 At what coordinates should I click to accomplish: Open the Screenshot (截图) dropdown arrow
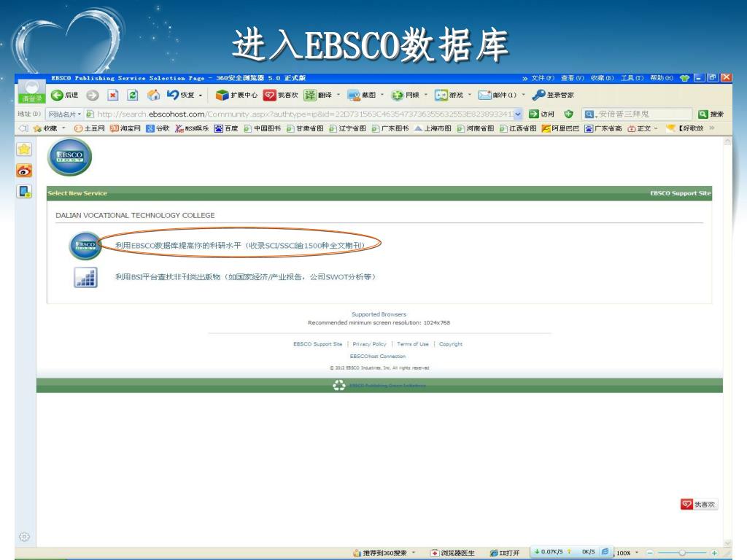(382, 95)
